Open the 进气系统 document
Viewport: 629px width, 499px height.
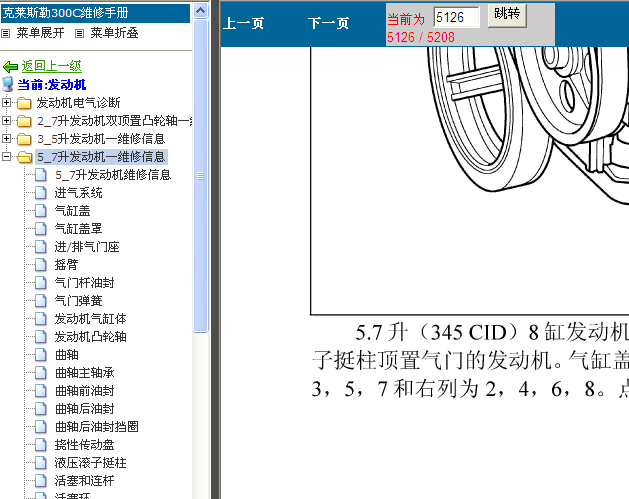[x=79, y=193]
